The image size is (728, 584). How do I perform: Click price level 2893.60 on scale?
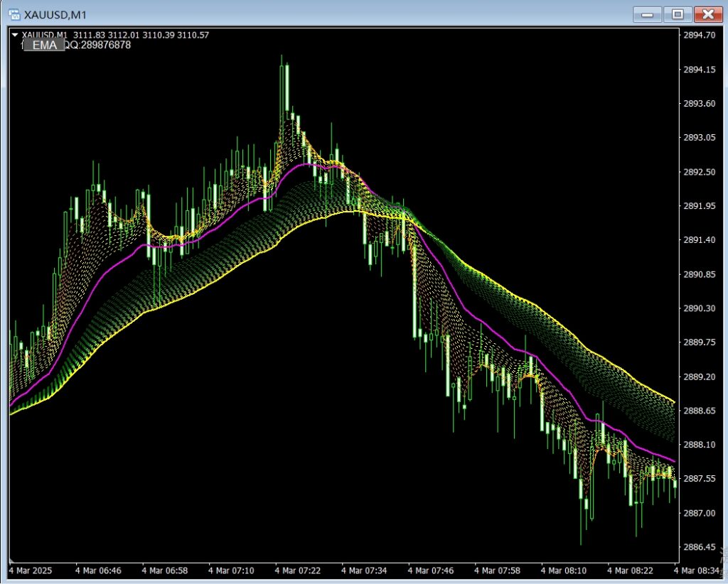[700, 104]
